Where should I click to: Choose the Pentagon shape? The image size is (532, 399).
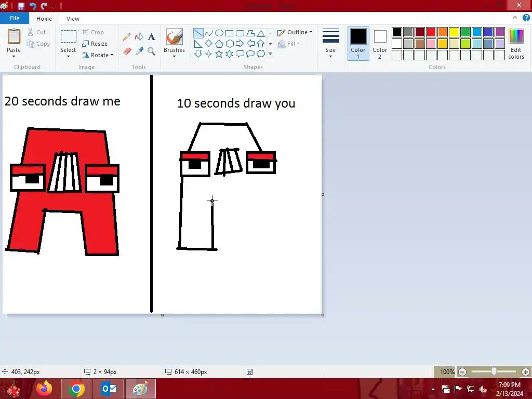(219, 44)
